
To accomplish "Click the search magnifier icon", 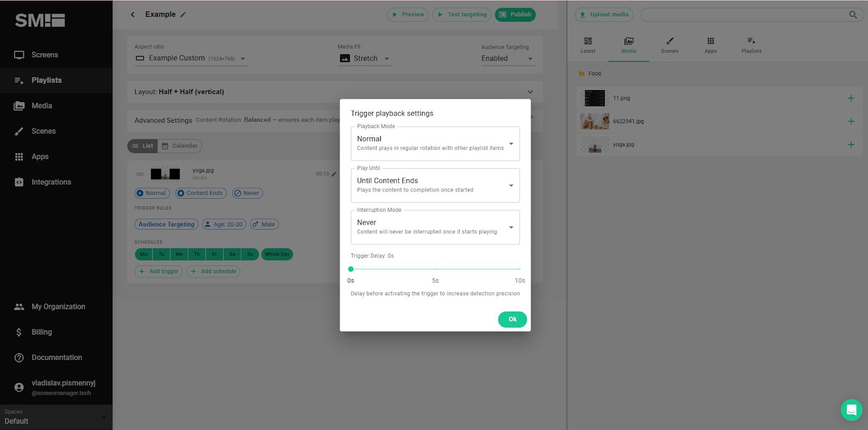I will (x=853, y=15).
